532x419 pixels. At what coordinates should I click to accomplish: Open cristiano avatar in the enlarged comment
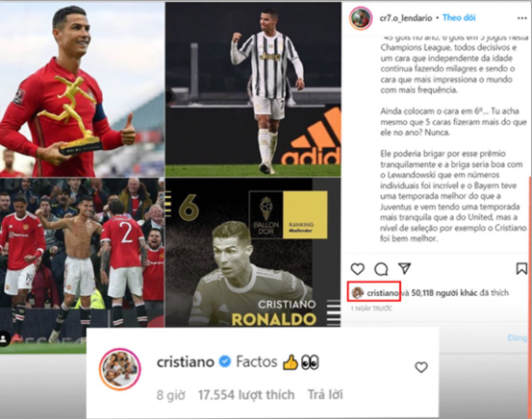[120, 369]
